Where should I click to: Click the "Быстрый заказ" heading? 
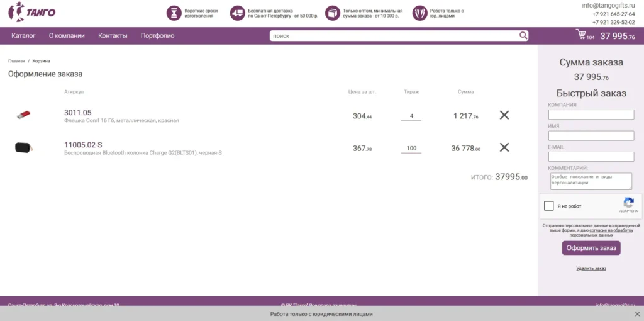click(591, 93)
